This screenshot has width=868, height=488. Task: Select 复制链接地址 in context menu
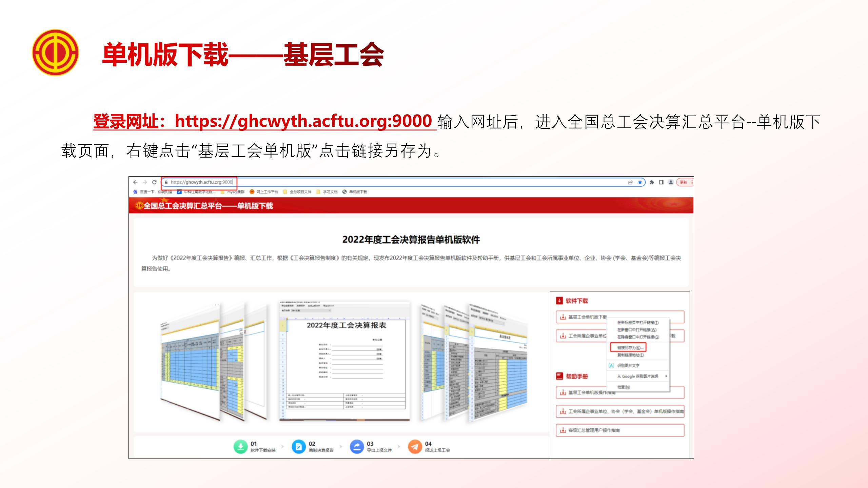[630, 355]
